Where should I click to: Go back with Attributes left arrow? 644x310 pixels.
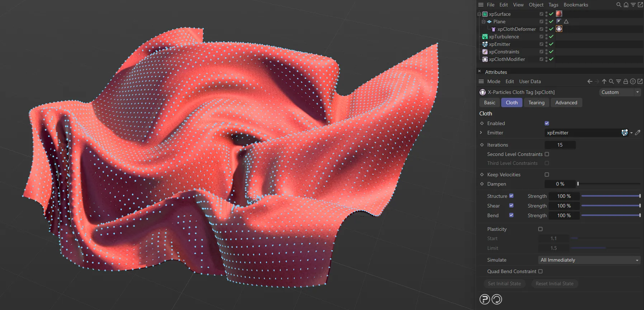(590, 81)
